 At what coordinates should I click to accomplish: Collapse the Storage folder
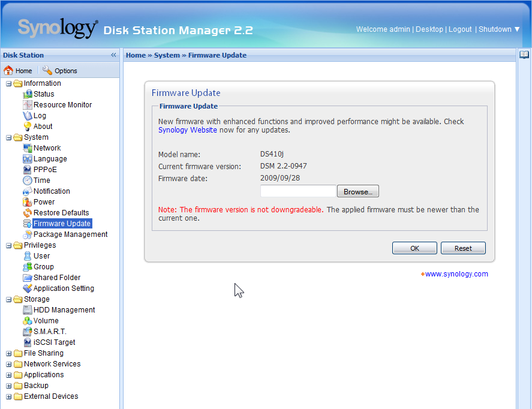(x=9, y=299)
